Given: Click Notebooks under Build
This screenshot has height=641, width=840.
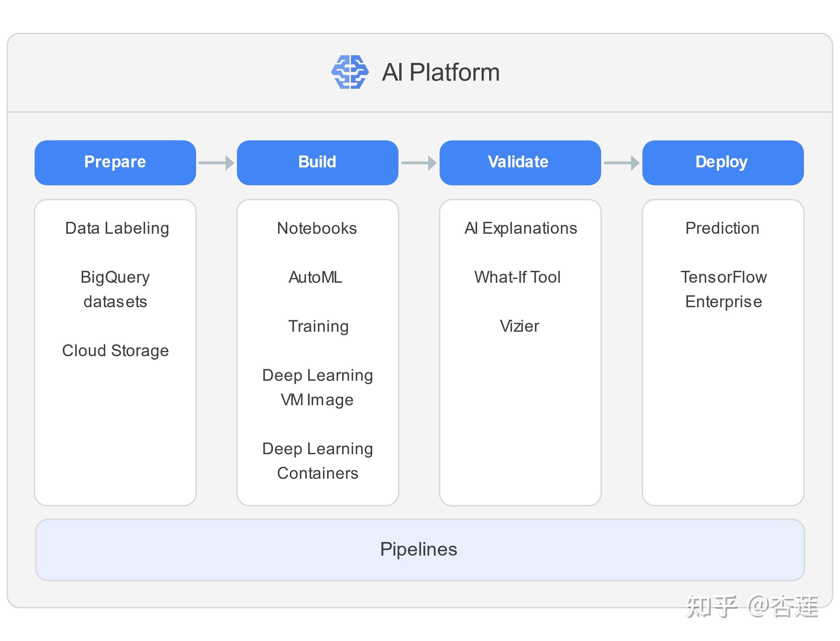Looking at the screenshot, I should click(317, 229).
